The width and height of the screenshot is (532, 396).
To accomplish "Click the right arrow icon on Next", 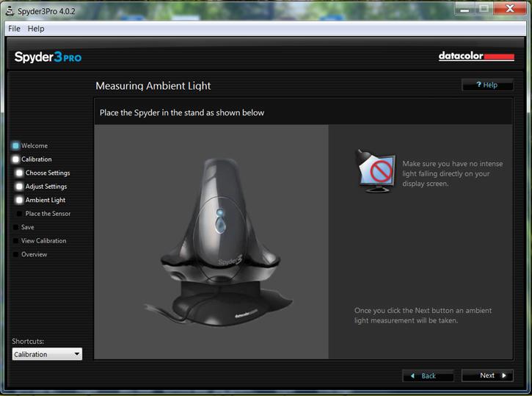I will tap(504, 375).
